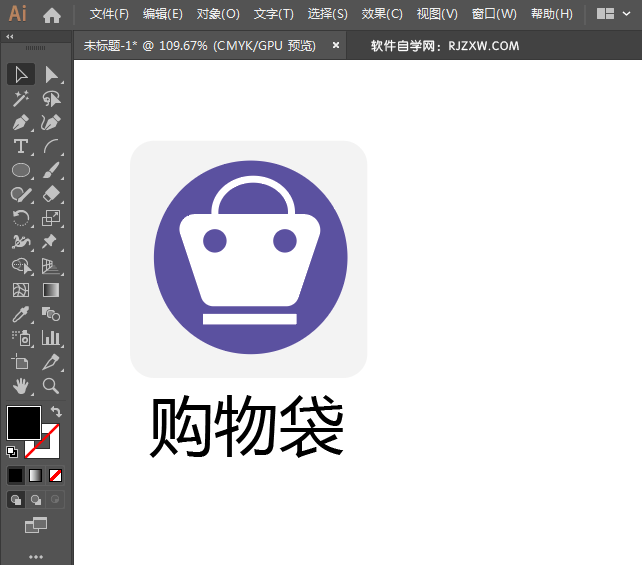
Task: Select the Shape Builder tool
Action: click(21, 266)
